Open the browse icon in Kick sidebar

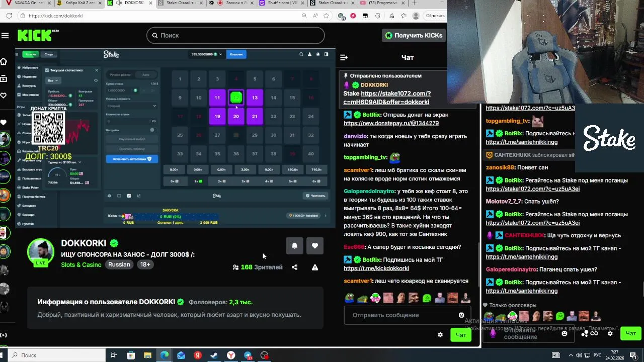tap(4, 78)
